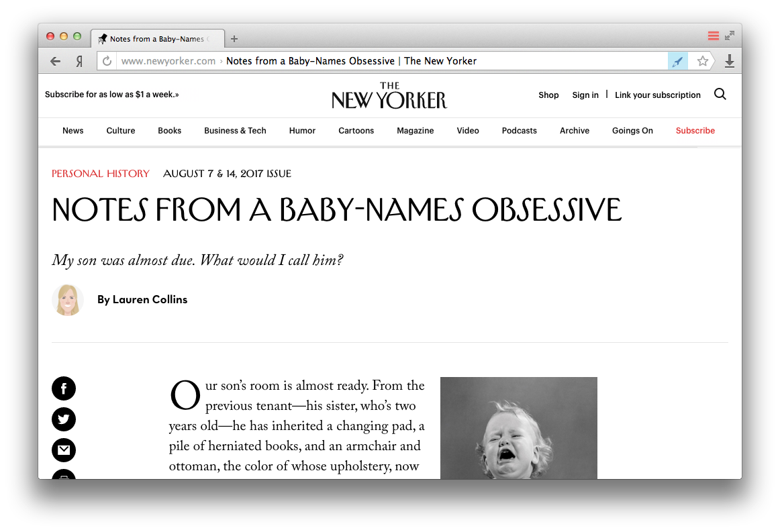Open the Podcasts section

(520, 131)
